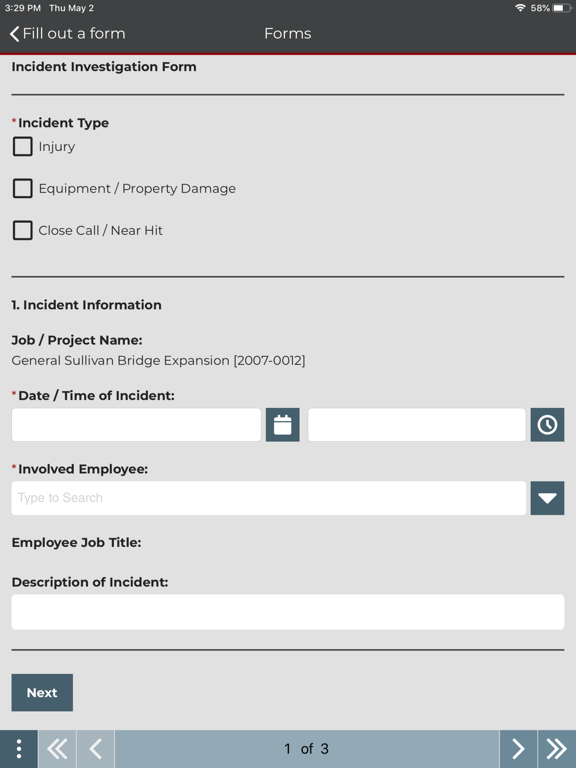Select the Involved Employee search field

click(x=269, y=498)
